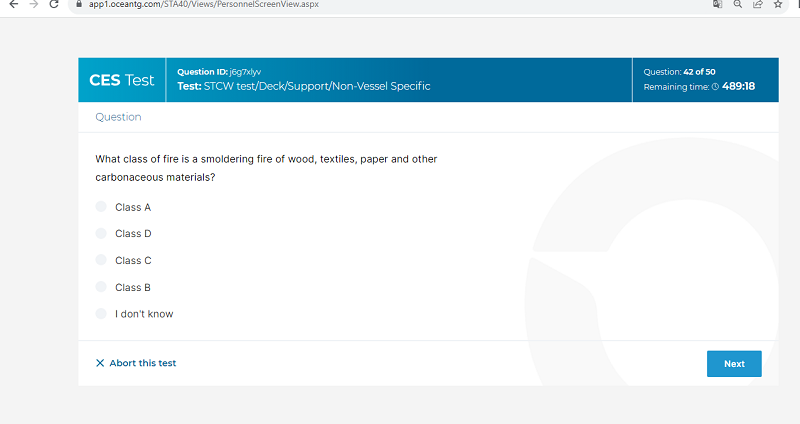Choose the Class B answer radio button
The image size is (800, 424).
coord(101,287)
